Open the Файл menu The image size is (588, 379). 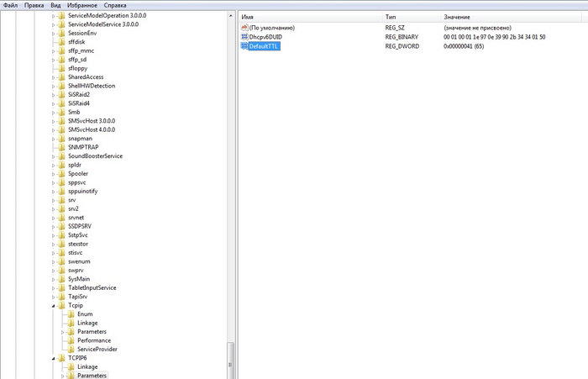click(x=10, y=5)
